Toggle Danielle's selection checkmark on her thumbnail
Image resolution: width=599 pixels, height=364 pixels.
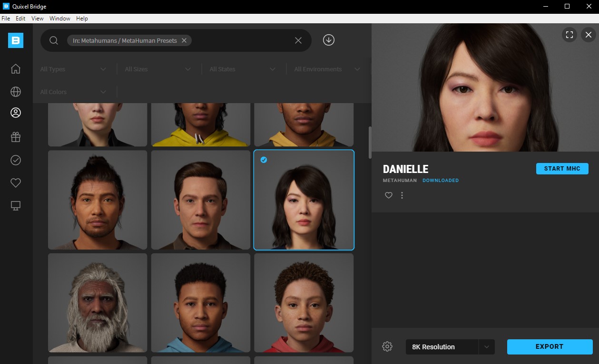coord(264,160)
